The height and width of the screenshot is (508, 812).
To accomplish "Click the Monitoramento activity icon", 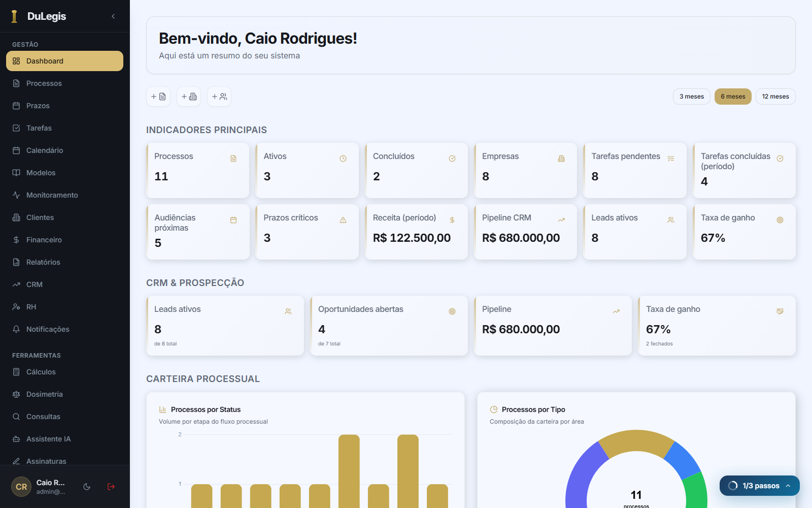I will pos(16,195).
